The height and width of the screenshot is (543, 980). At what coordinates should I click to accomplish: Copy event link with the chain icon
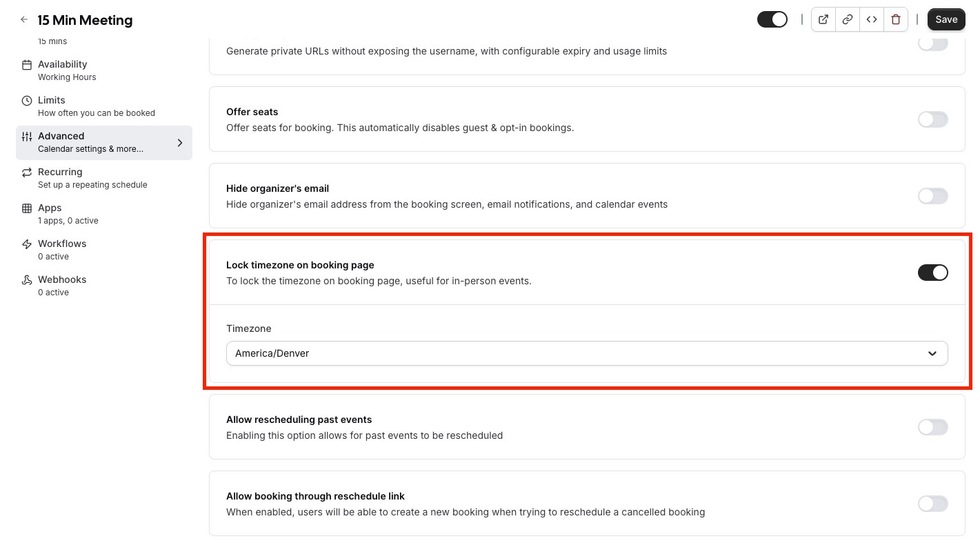(848, 19)
